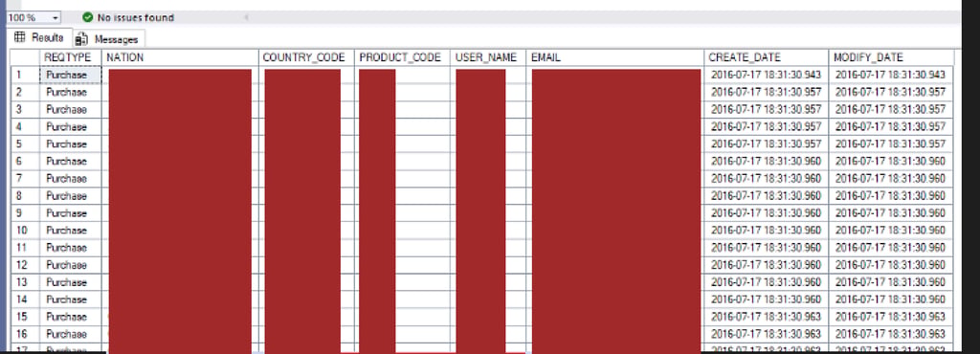Click the Purchase cell in row 12

pyautogui.click(x=70, y=265)
